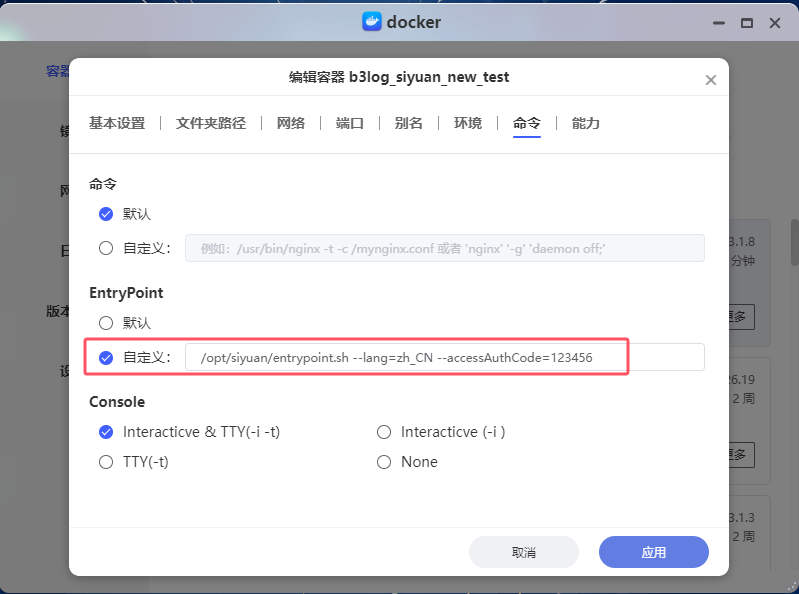Choose None console option
The image size is (799, 594).
[384, 462]
